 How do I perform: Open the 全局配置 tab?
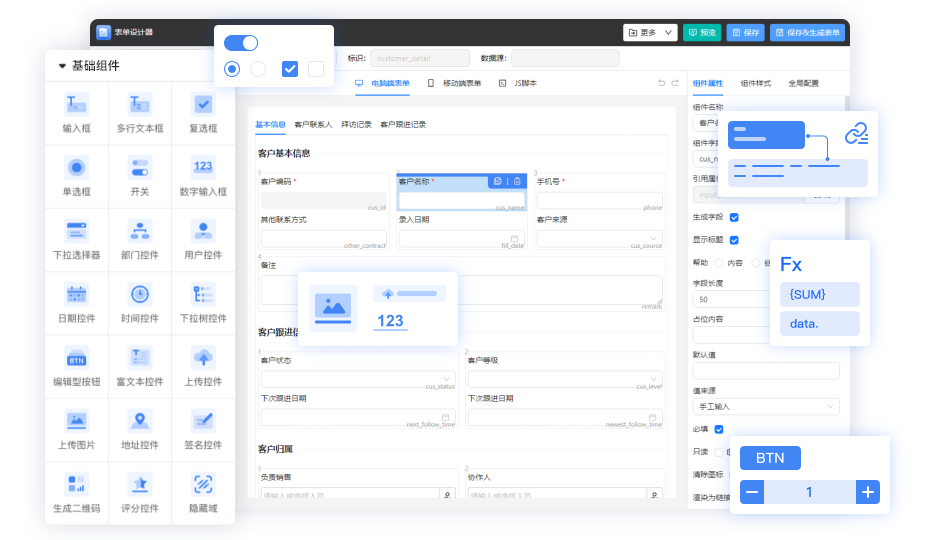(x=803, y=83)
